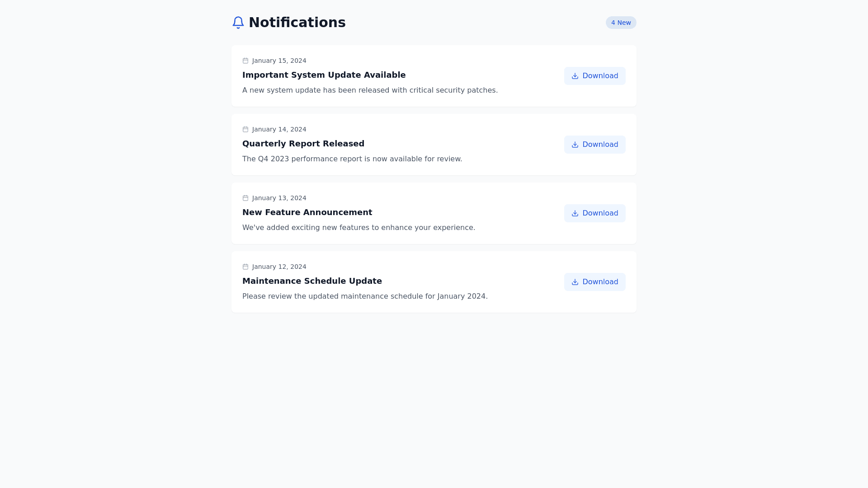The image size is (868, 488).
Task: Click the 4 New badge
Action: click(621, 23)
